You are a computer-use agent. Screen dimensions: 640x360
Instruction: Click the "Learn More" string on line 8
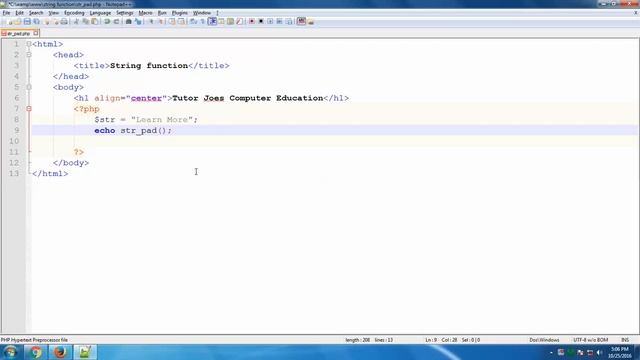click(162, 120)
